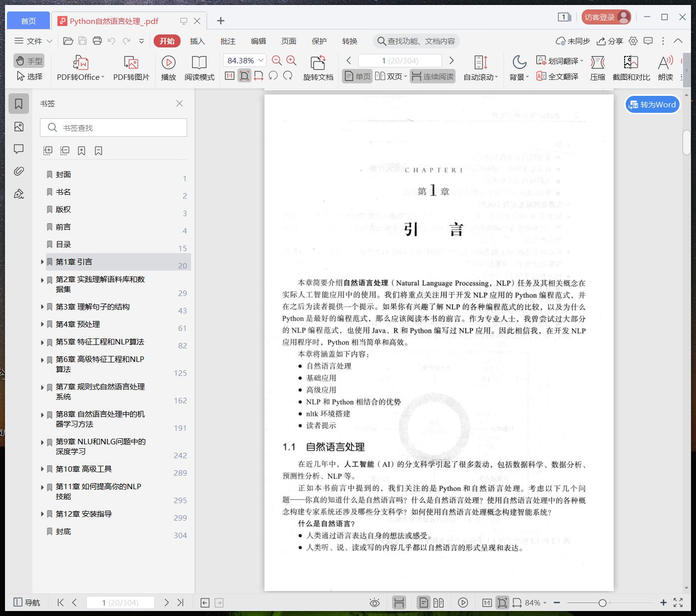
Task: Click the 未同步 sync status button
Action: coord(573,41)
